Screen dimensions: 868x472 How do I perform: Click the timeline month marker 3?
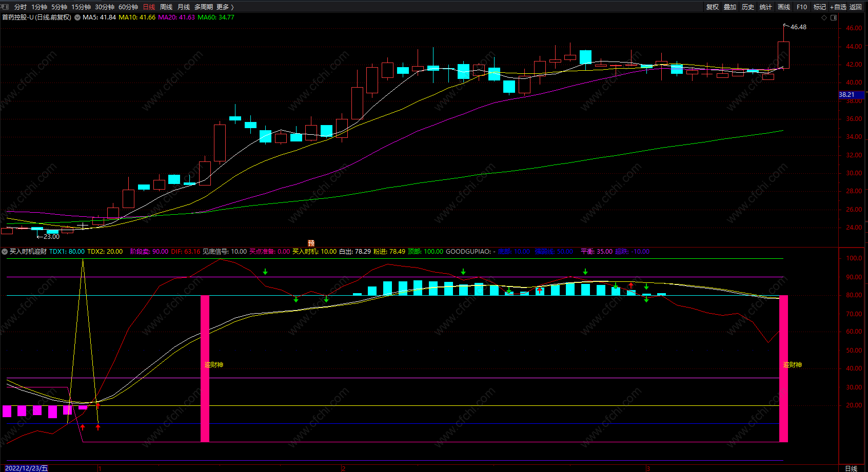click(x=648, y=468)
